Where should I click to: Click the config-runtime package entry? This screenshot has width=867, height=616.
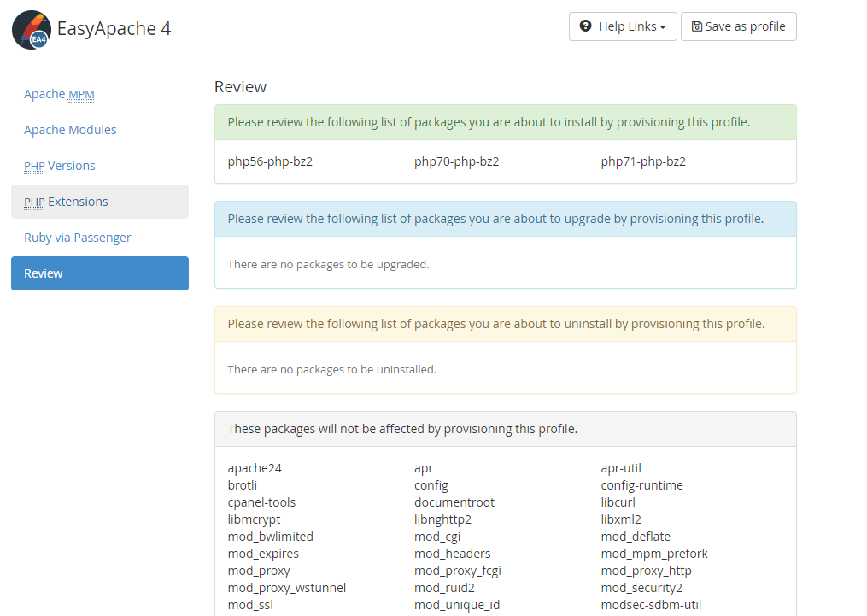pos(642,485)
